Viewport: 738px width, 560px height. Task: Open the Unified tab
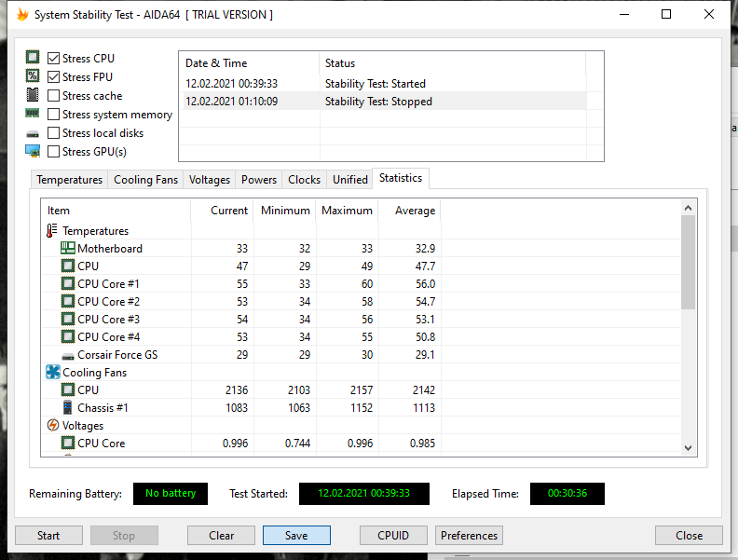(x=350, y=180)
